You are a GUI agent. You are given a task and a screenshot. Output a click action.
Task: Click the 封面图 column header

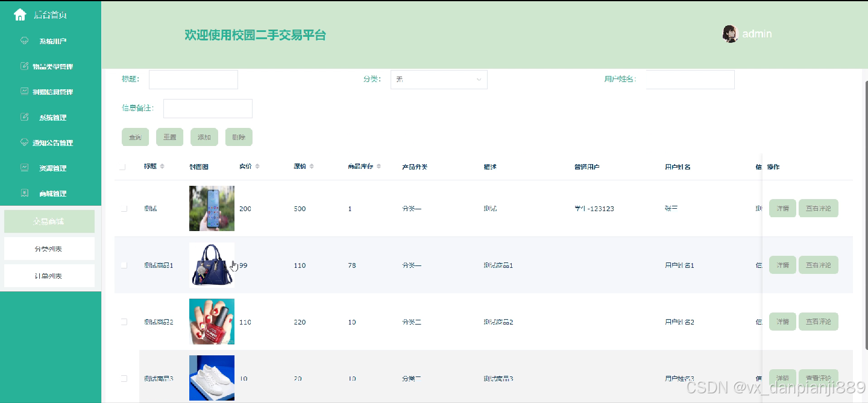199,167
